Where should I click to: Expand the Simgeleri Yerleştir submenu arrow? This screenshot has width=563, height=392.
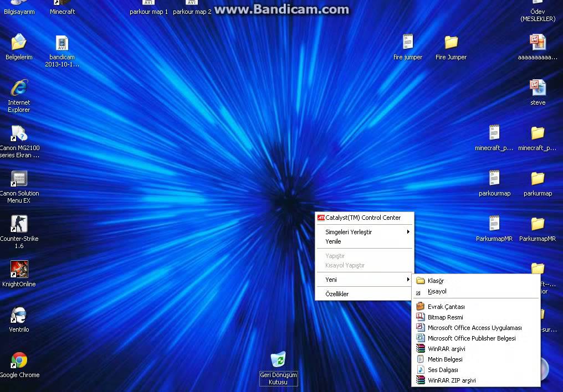pyautogui.click(x=408, y=232)
